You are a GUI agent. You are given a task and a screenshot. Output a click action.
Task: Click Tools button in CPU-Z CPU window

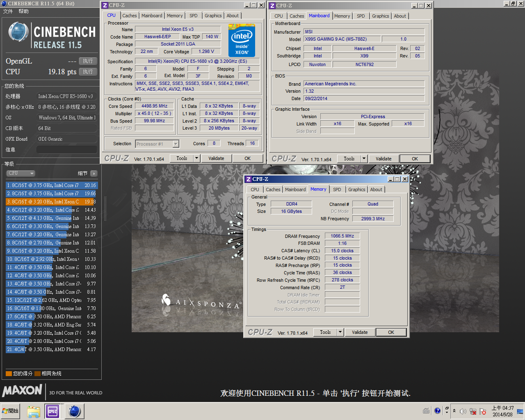[182, 158]
